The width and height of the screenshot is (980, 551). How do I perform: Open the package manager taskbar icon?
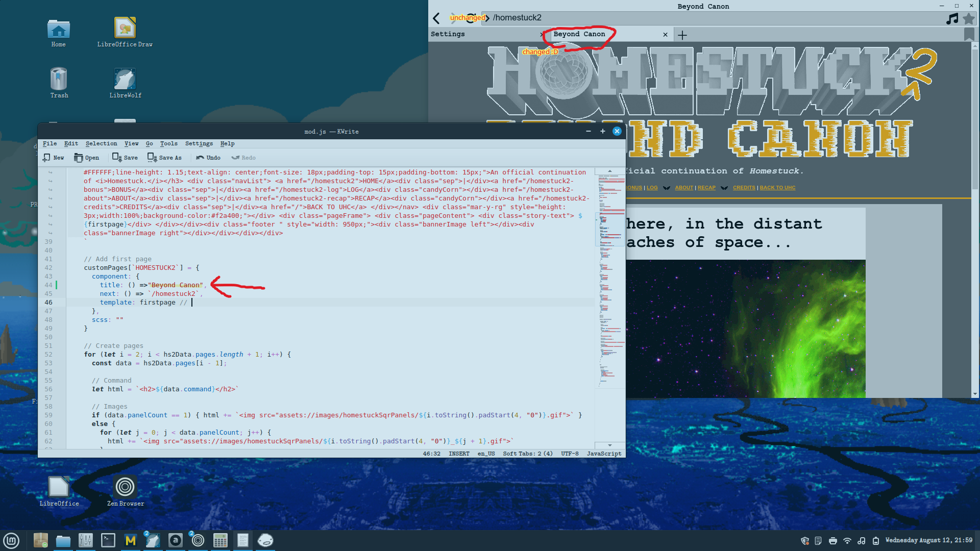tap(40, 540)
